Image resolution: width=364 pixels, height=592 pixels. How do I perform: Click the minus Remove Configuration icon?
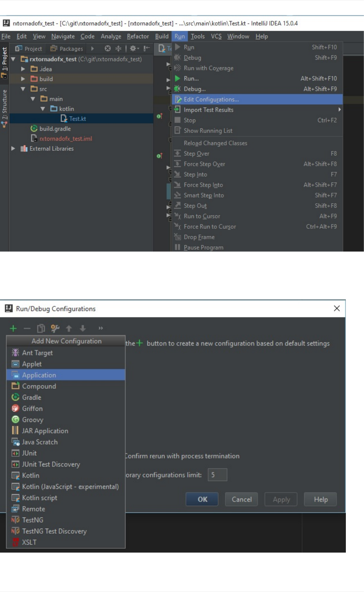27,328
